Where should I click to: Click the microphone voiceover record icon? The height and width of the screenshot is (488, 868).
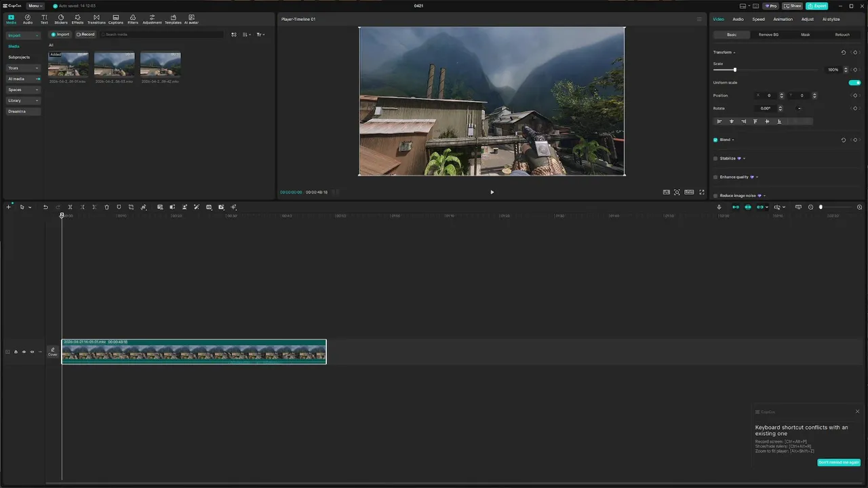719,207
